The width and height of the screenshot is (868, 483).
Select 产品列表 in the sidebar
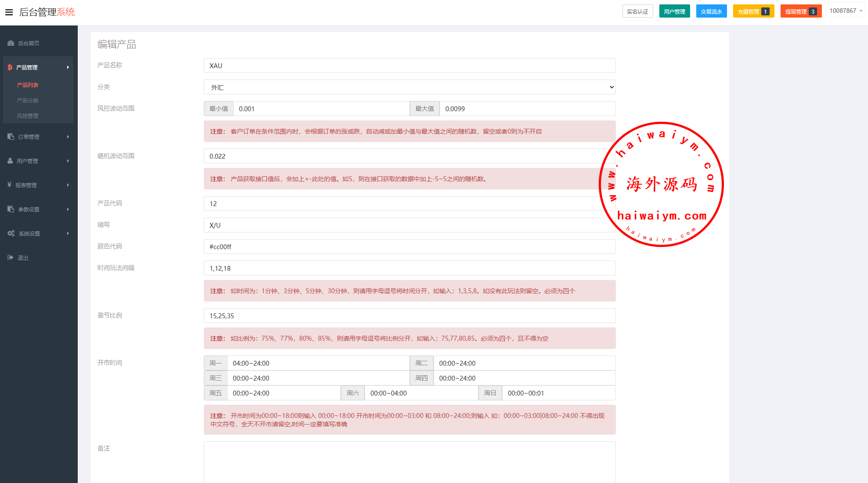tap(28, 85)
